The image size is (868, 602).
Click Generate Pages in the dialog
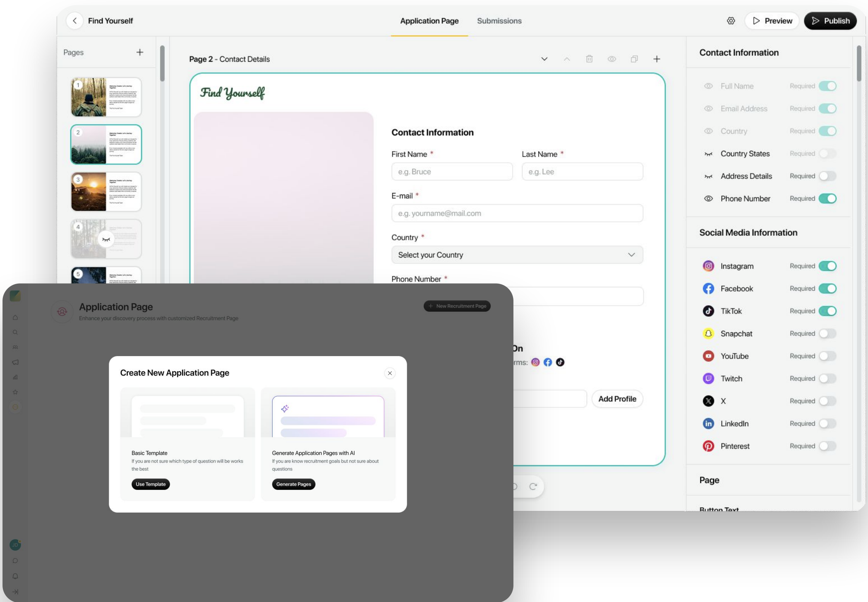pos(293,484)
